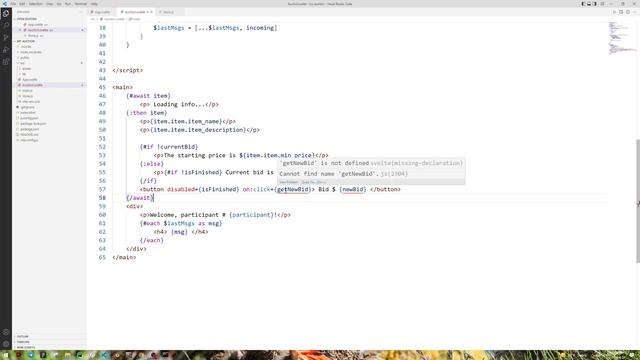Expand the Outline section
This screenshot has width=640, height=360.
tap(49, 337)
